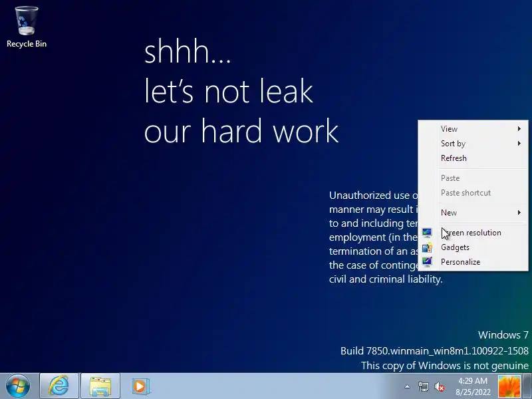Click the disabled Paste shortcut entry

[x=473, y=193]
